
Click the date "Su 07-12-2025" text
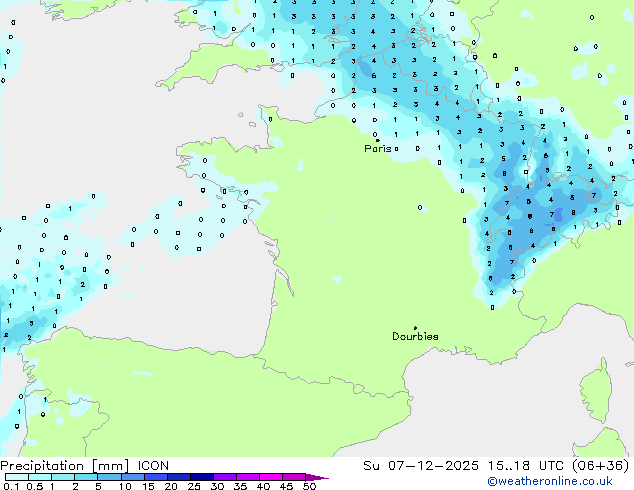(421, 466)
